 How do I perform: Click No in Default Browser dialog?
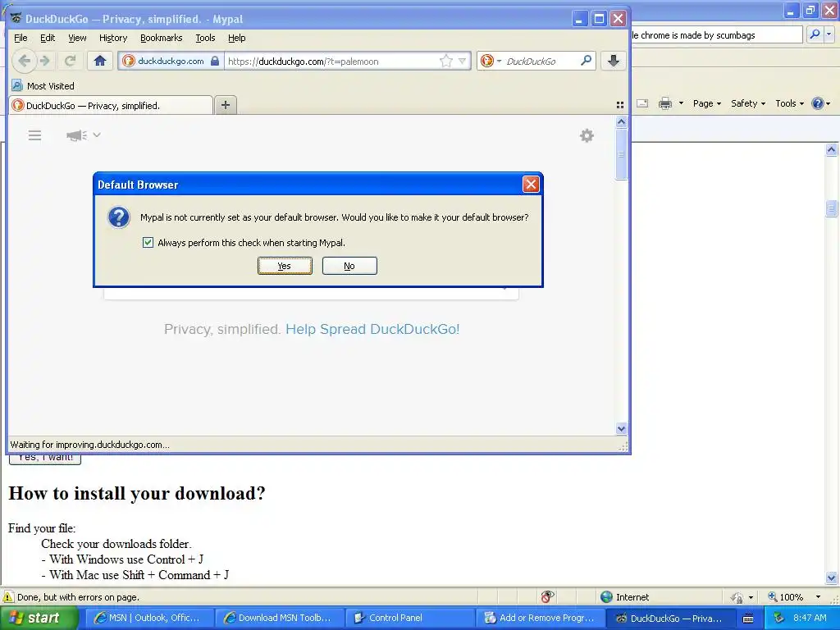349,266
